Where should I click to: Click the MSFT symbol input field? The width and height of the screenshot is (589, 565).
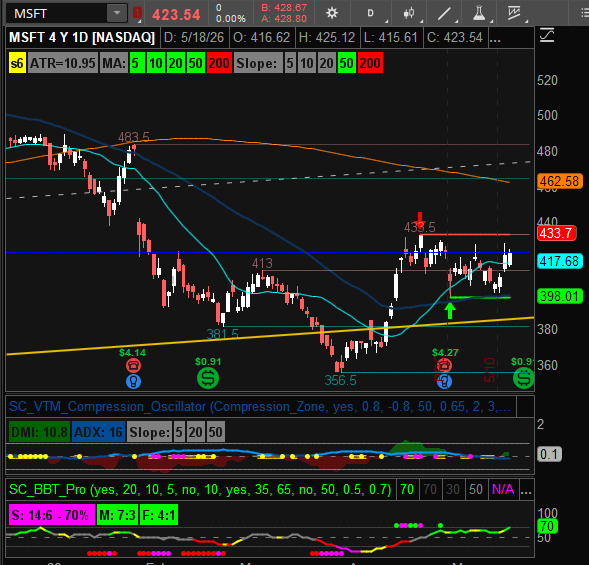point(56,14)
